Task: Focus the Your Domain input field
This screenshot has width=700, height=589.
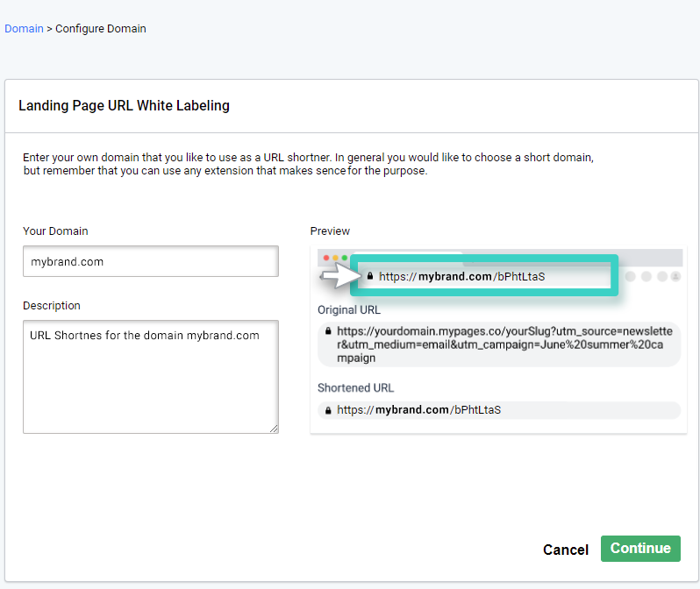Action: [150, 261]
